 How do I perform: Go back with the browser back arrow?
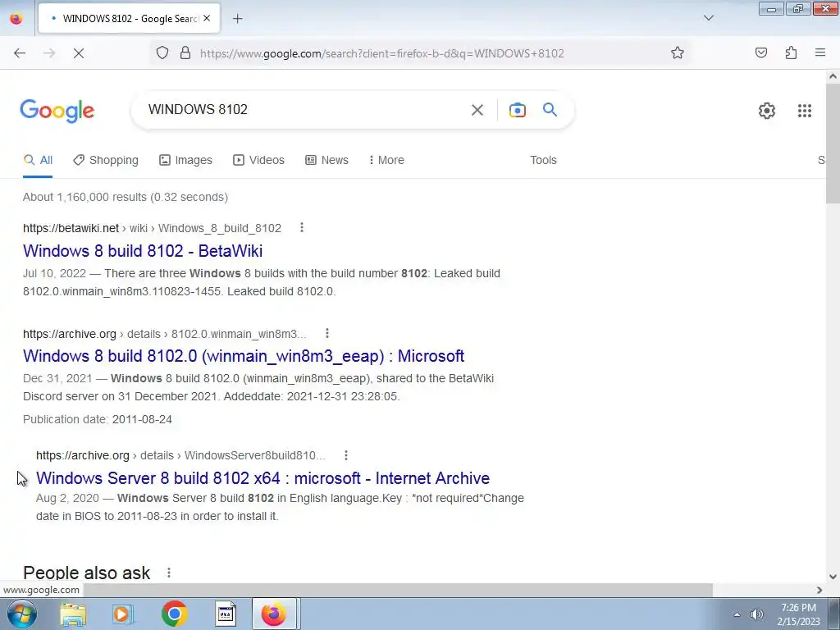[20, 53]
